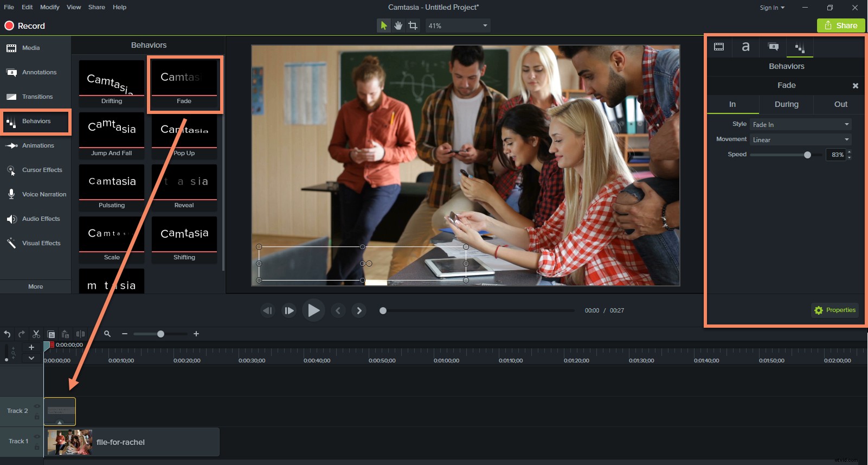Click the playback scrubber handle

click(x=383, y=311)
